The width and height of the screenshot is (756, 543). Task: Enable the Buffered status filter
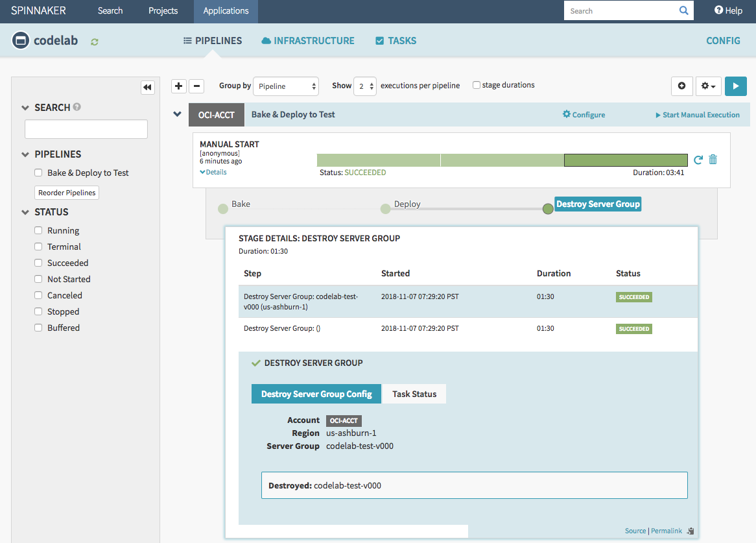tap(38, 328)
